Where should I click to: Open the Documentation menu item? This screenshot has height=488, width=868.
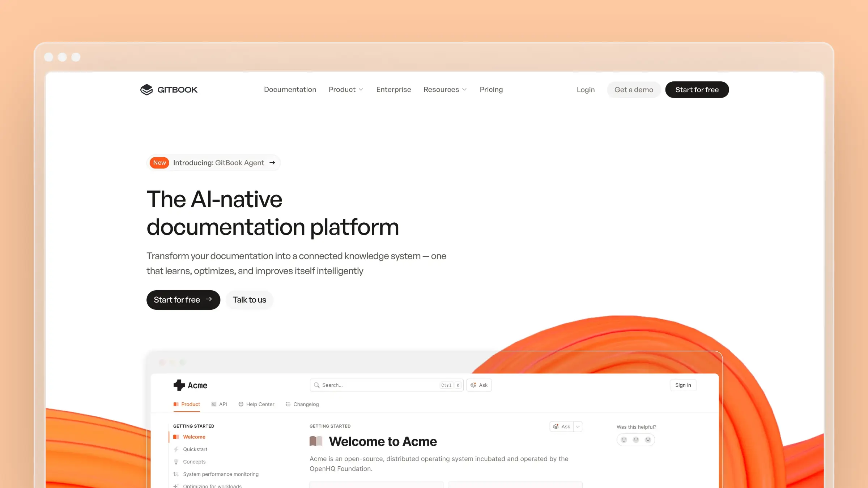coord(290,90)
